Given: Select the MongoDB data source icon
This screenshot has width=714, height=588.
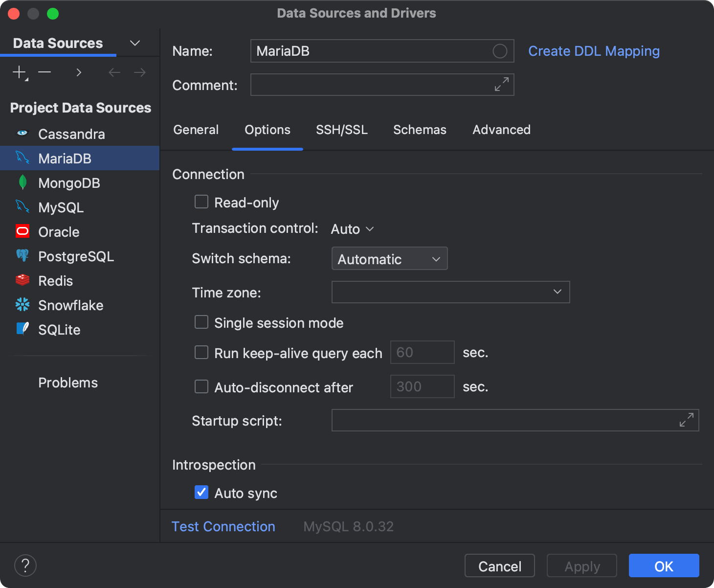Looking at the screenshot, I should pyautogui.click(x=22, y=182).
